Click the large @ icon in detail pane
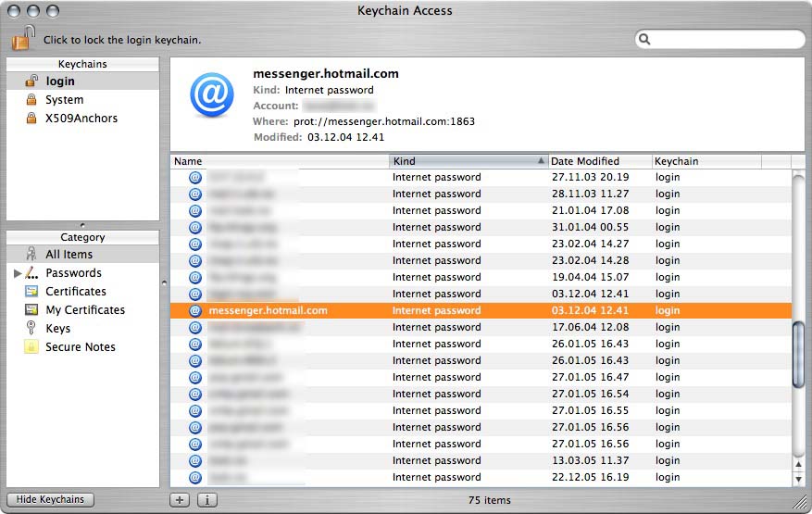Viewport: 812px width, 514px height. 212,94
